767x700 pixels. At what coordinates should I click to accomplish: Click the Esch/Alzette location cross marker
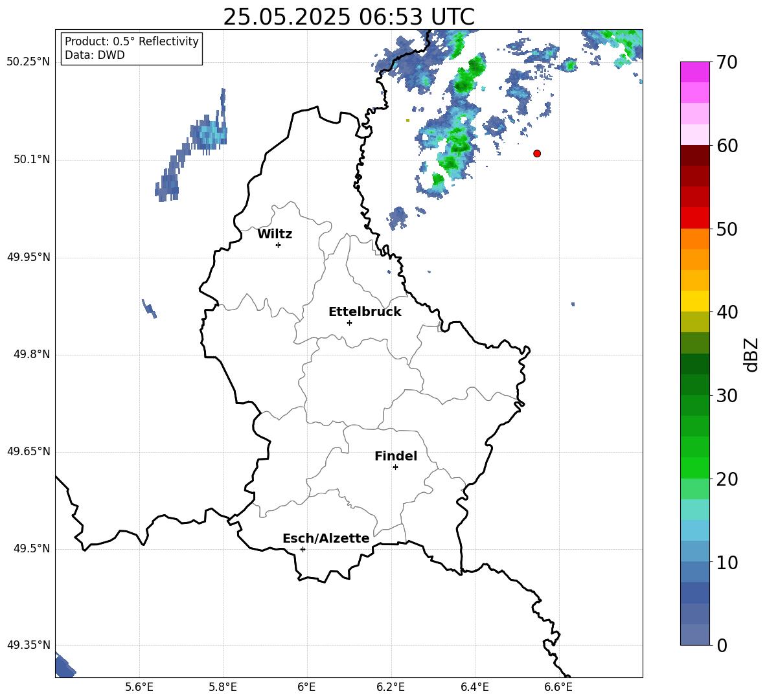303,549
